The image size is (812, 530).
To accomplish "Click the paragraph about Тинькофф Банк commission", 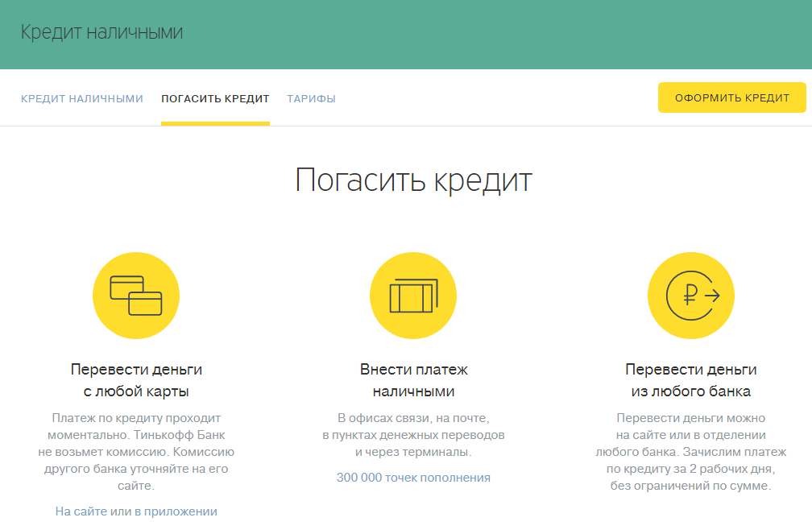I will (136, 452).
